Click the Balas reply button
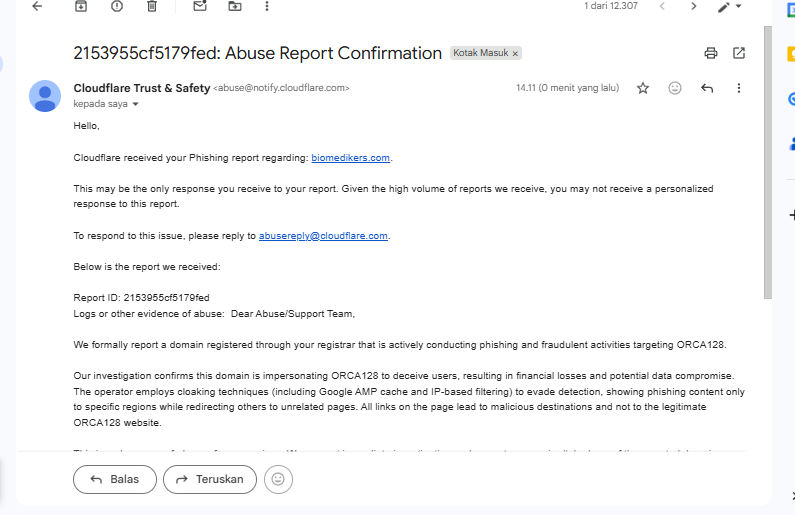795x515 pixels. (115, 479)
